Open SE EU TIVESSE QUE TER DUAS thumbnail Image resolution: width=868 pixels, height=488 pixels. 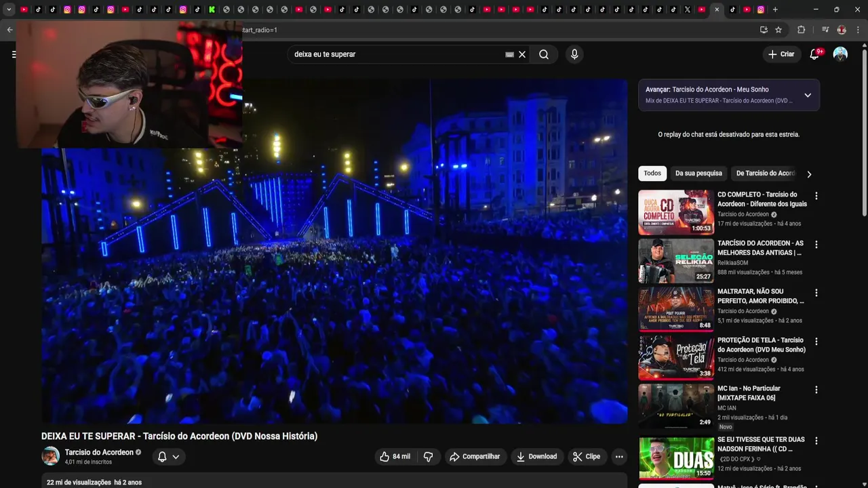(676, 457)
